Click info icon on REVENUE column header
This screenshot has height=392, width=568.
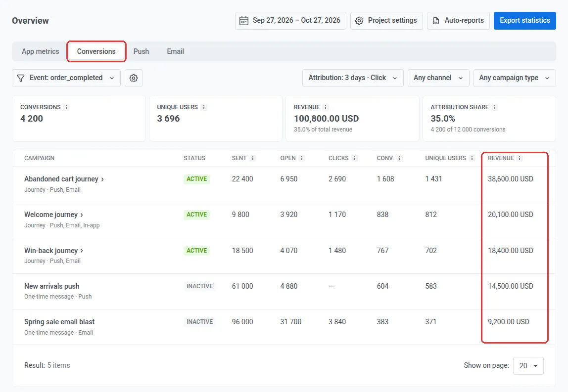(520, 158)
